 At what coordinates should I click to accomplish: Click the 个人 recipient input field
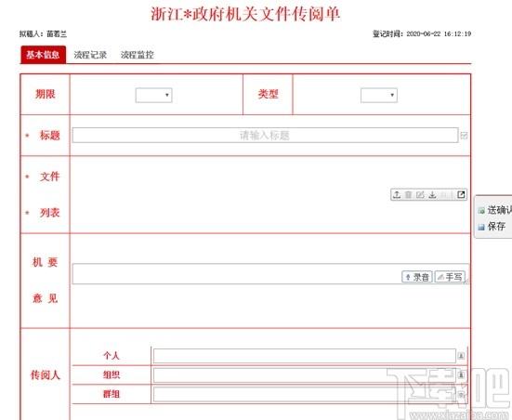point(305,356)
